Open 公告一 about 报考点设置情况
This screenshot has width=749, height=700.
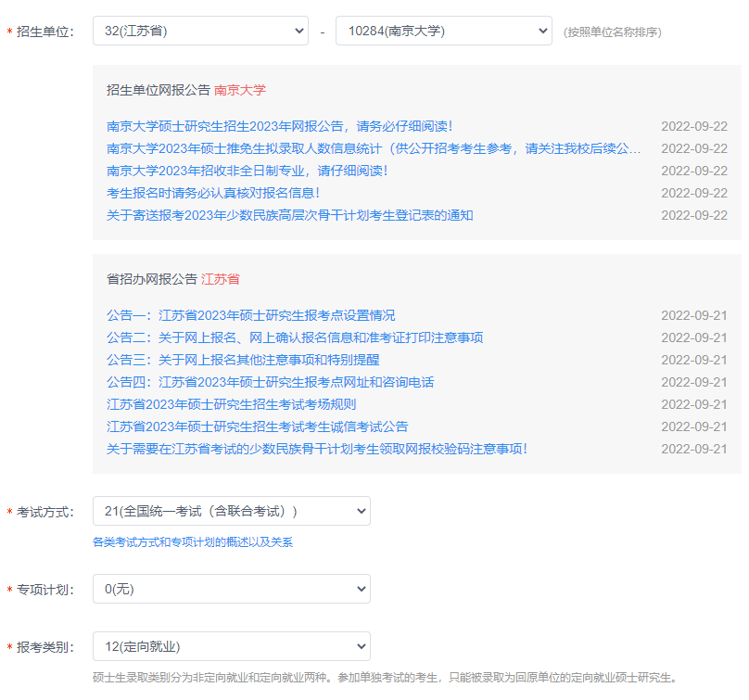pos(250,315)
